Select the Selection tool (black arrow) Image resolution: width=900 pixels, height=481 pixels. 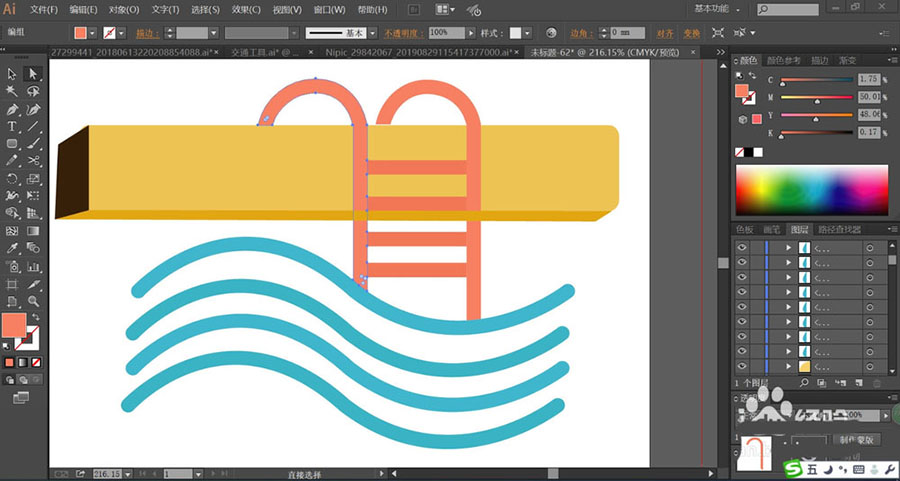[x=12, y=73]
